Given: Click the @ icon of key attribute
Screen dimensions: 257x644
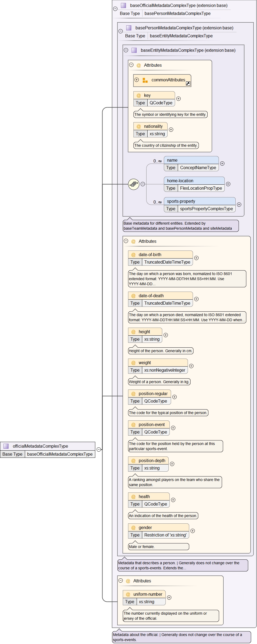Looking at the screenshot, I should (139, 96).
